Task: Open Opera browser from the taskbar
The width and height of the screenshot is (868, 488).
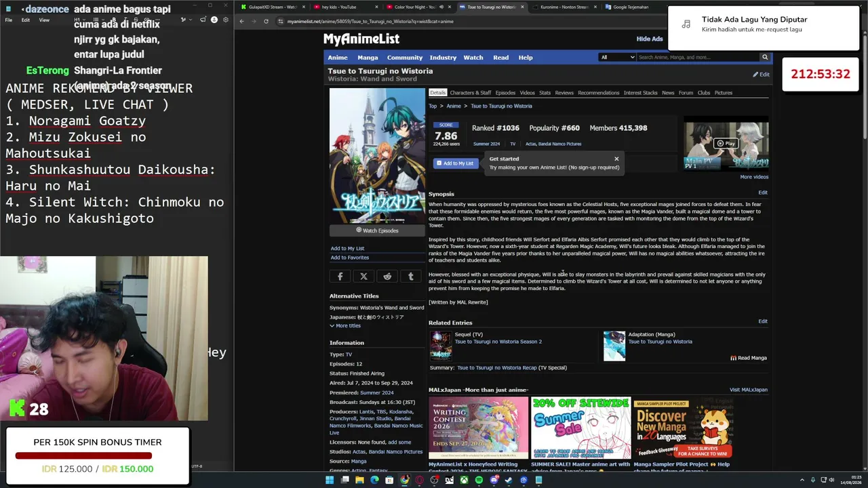Action: click(419, 480)
